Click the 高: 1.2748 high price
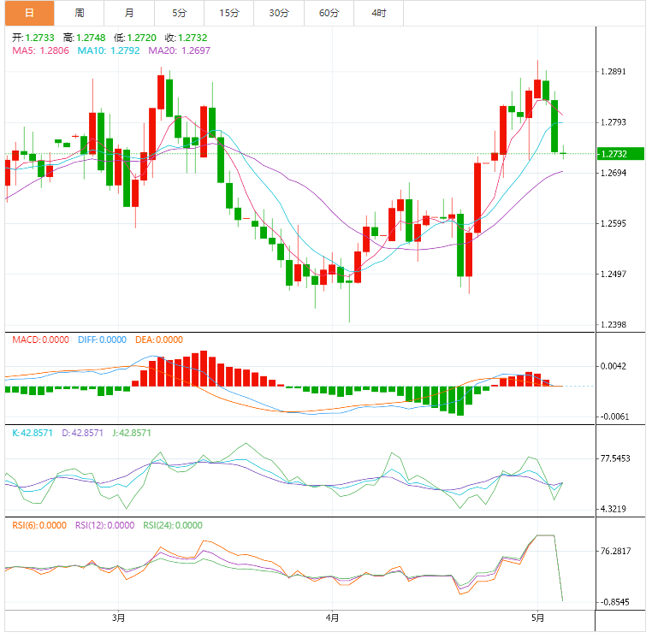This screenshot has width=652, height=644. click(x=85, y=38)
